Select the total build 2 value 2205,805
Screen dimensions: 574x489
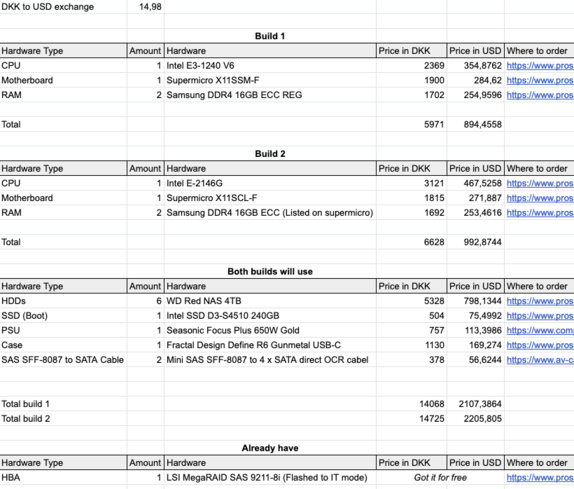point(476,418)
